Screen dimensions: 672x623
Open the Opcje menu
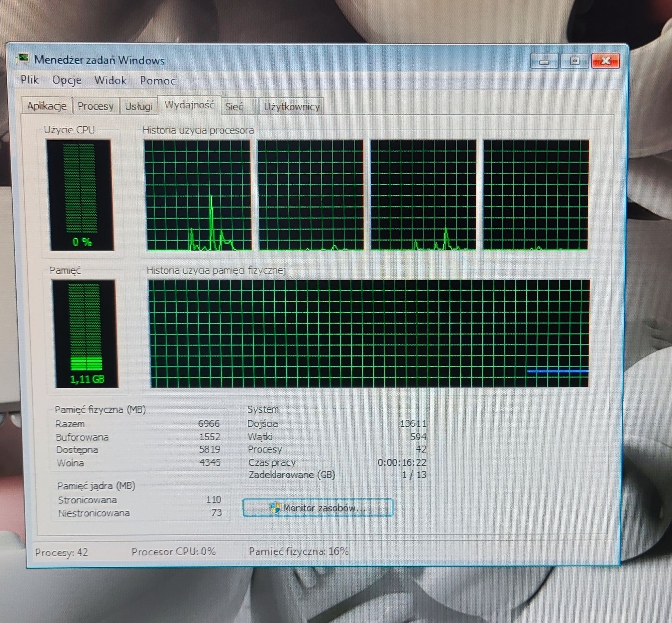pos(67,80)
